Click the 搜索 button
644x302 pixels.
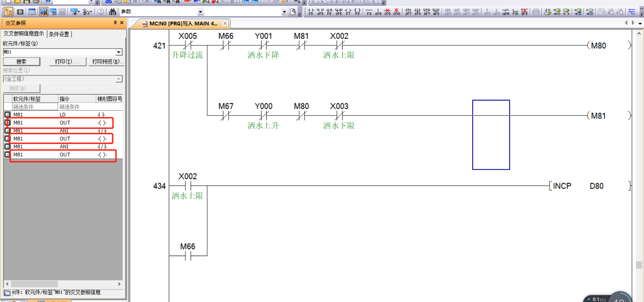(21, 61)
